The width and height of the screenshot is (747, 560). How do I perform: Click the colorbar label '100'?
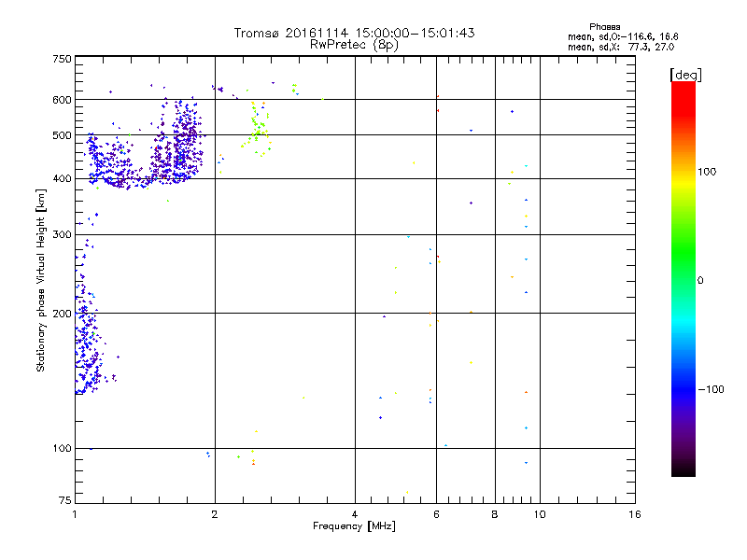[x=707, y=172]
